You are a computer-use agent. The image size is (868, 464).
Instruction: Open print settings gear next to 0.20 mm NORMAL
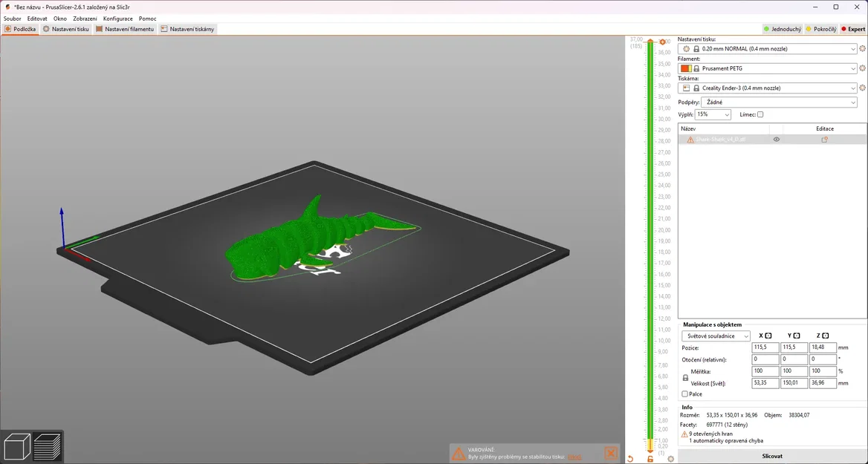click(x=862, y=49)
